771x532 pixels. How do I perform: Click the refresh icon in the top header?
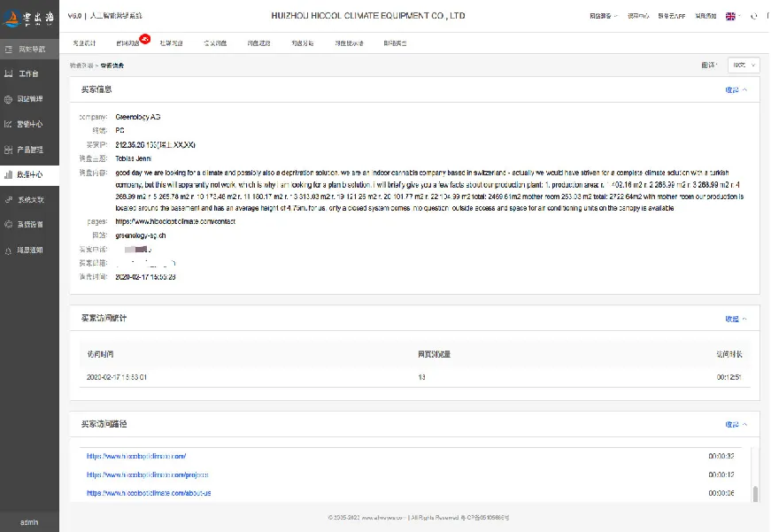(754, 16)
